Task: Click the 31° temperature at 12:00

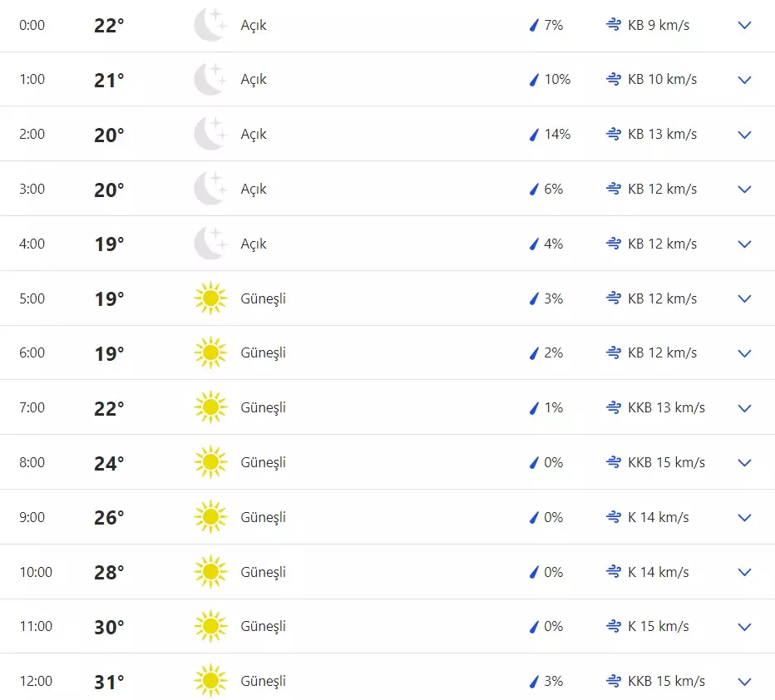Action: coord(109,682)
